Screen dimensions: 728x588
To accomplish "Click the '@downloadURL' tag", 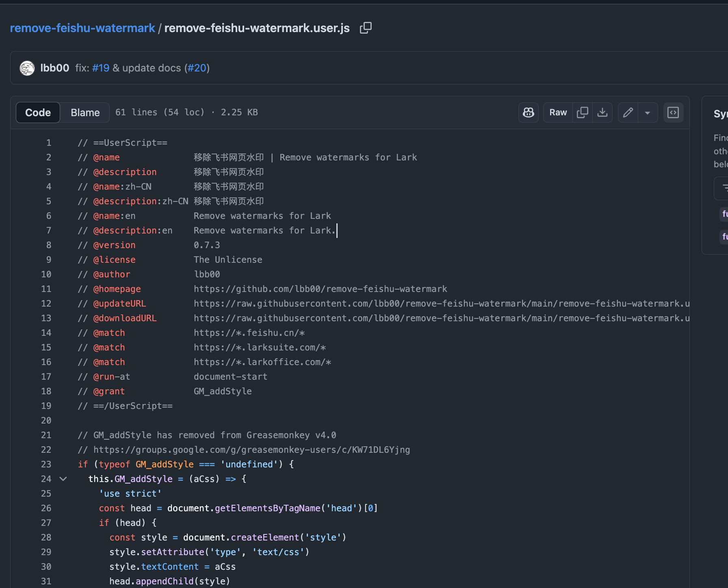I will click(x=125, y=318).
